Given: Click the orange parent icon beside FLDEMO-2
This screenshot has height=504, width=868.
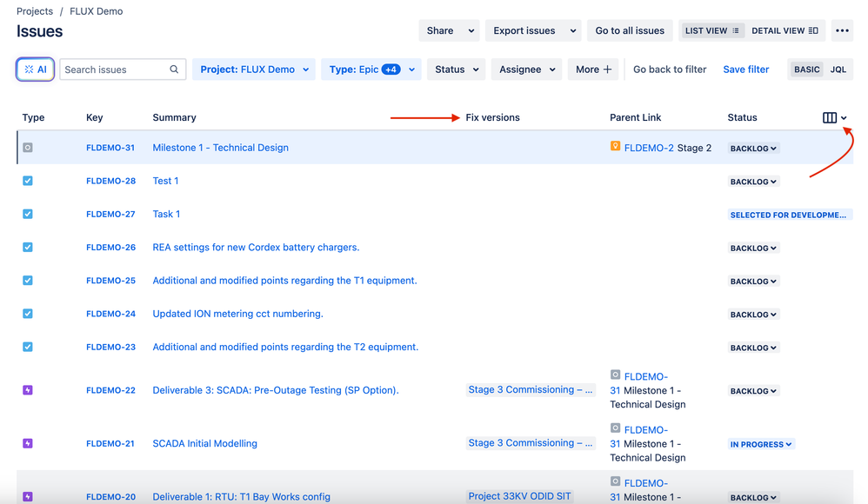Looking at the screenshot, I should pyautogui.click(x=615, y=145).
